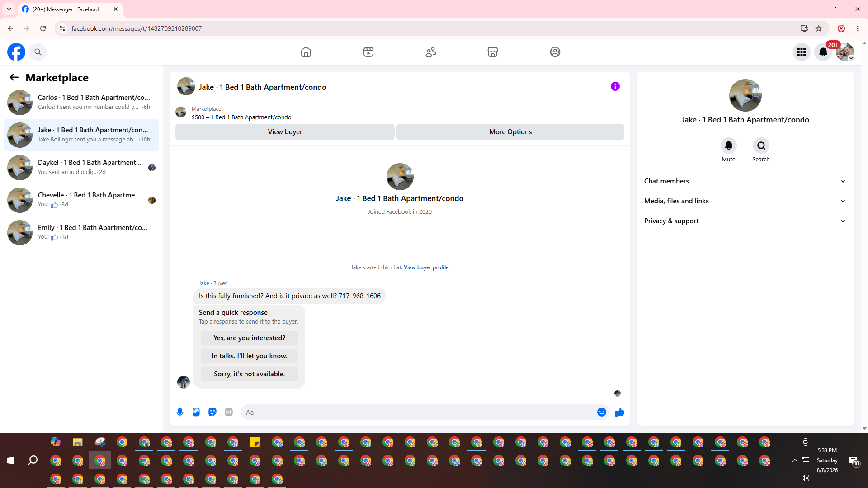868x488 pixels.
Task: Bookmark this page with the star icon
Action: [x=819, y=28]
